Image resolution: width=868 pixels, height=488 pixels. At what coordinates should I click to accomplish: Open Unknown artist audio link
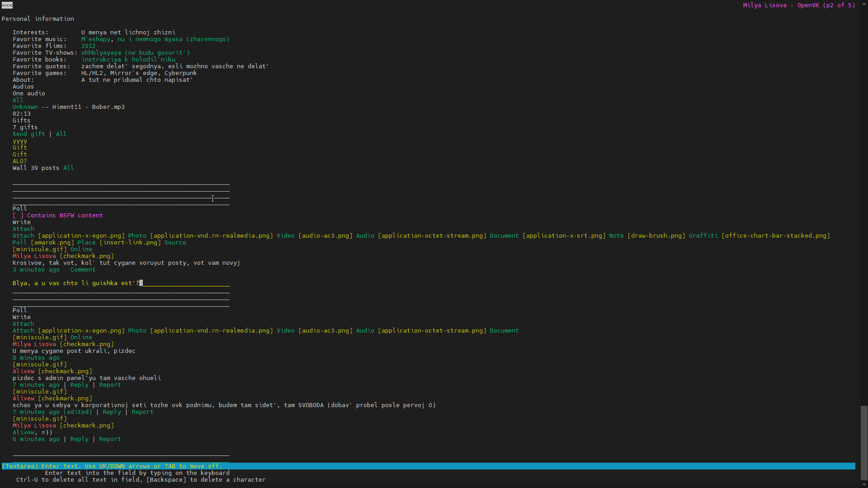click(x=25, y=107)
